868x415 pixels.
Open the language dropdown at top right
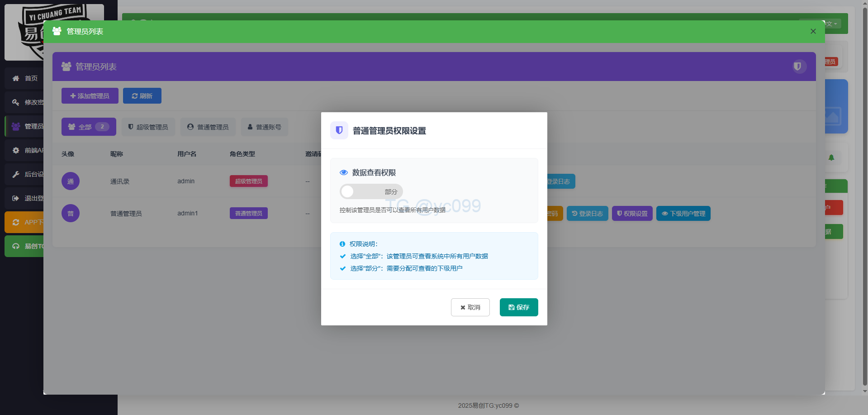(x=831, y=24)
